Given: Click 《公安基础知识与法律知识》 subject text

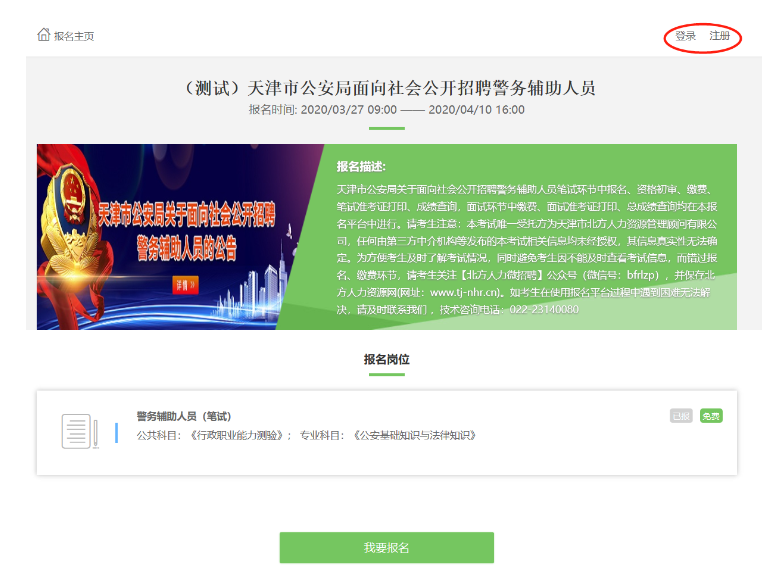Looking at the screenshot, I should [x=414, y=435].
